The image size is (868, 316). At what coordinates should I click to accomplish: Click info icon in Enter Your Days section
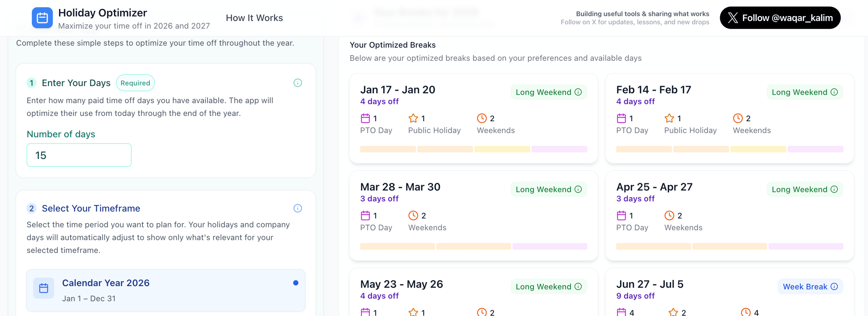297,83
